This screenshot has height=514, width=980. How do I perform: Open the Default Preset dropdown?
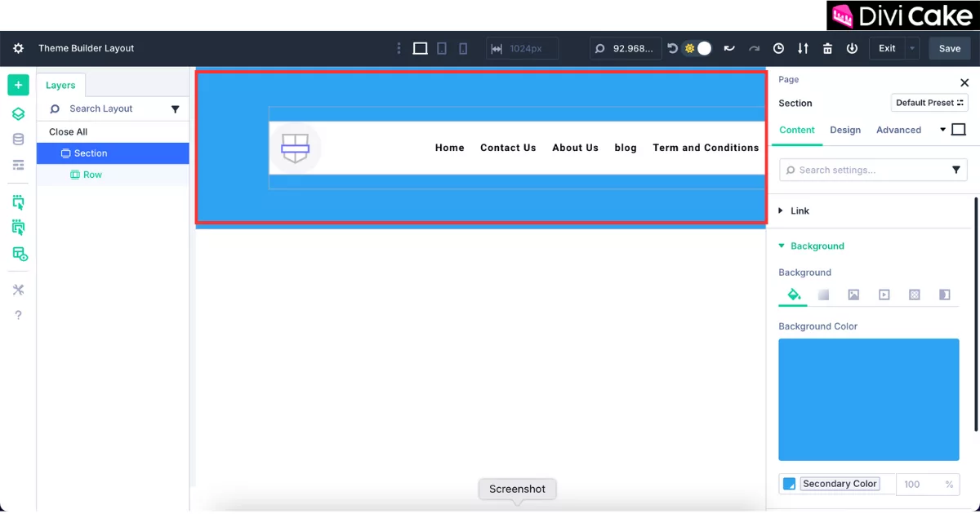pos(929,103)
